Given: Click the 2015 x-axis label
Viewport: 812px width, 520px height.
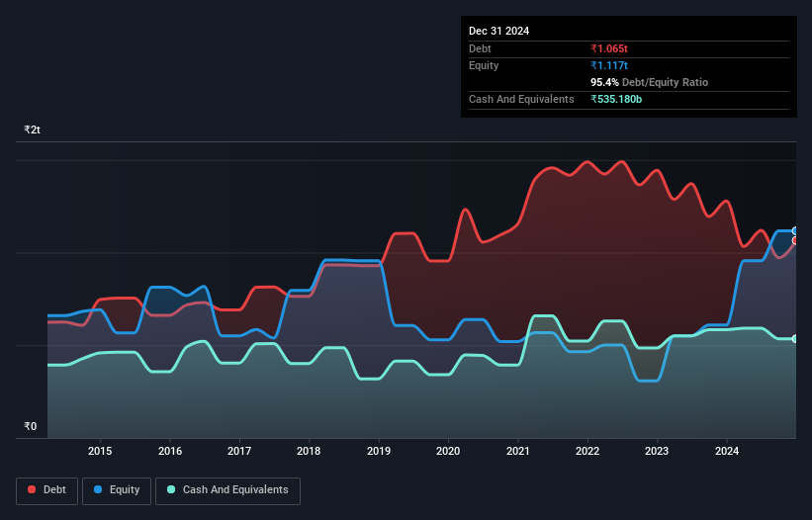Looking at the screenshot, I should point(100,451).
